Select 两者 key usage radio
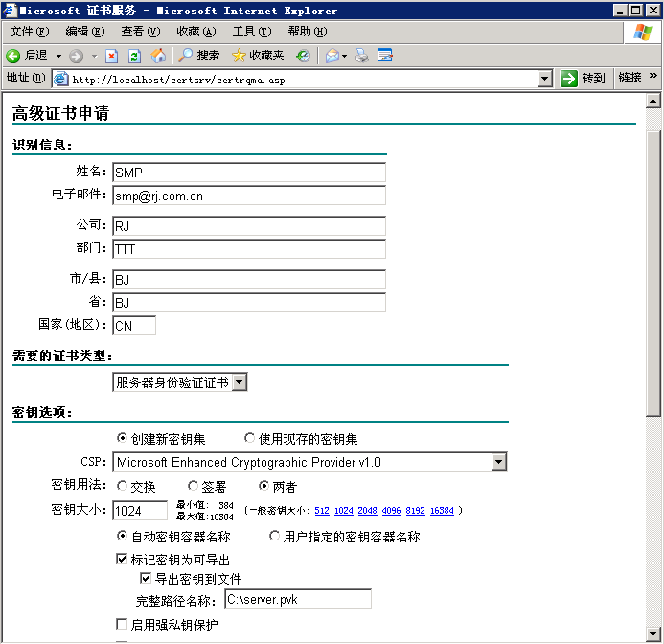The width and height of the screenshot is (664, 644). point(263,486)
